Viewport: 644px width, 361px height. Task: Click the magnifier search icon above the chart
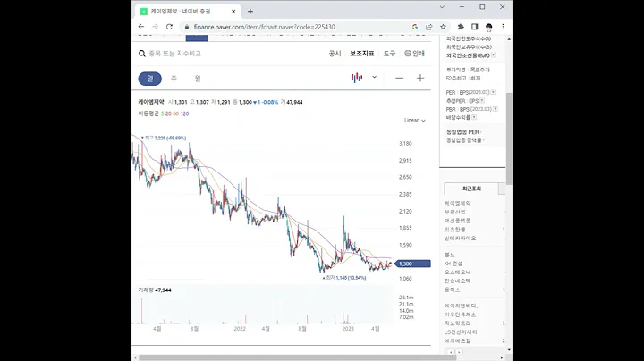(141, 54)
